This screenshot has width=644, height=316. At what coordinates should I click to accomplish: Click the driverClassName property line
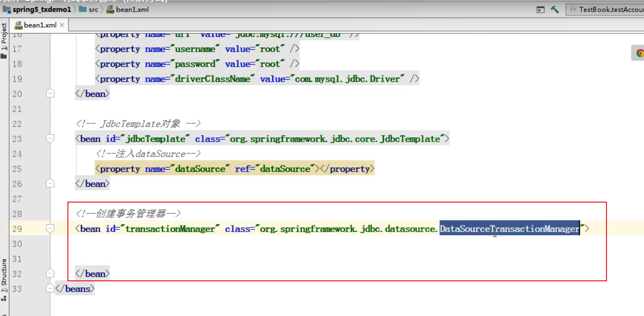(x=257, y=79)
